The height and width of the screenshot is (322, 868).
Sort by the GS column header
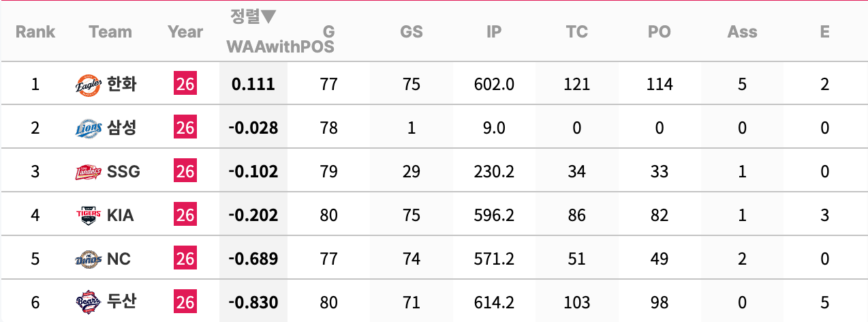412,31
